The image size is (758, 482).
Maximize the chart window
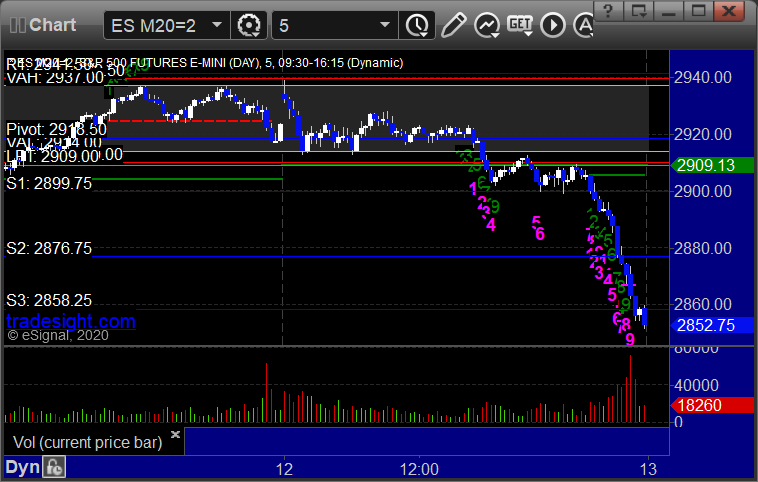[x=698, y=11]
